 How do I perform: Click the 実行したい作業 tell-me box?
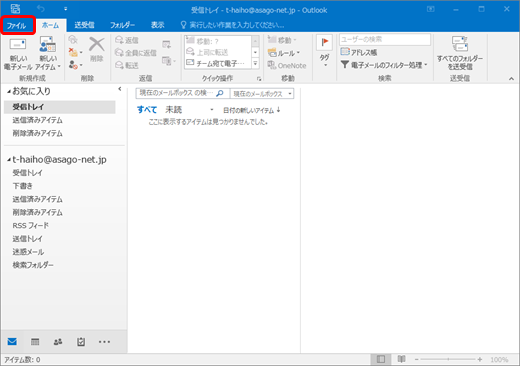[x=233, y=25]
